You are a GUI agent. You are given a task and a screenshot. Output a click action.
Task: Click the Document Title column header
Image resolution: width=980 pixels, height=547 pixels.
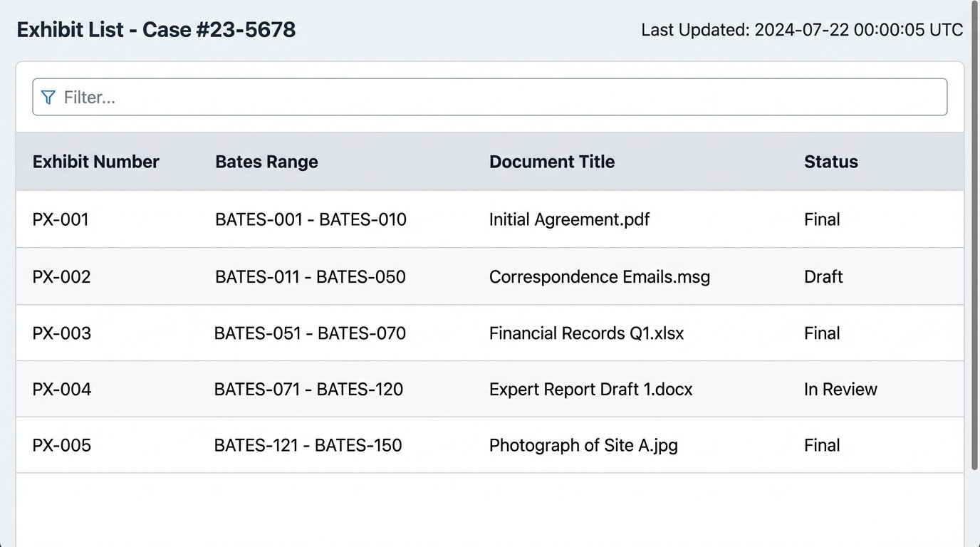coord(551,162)
